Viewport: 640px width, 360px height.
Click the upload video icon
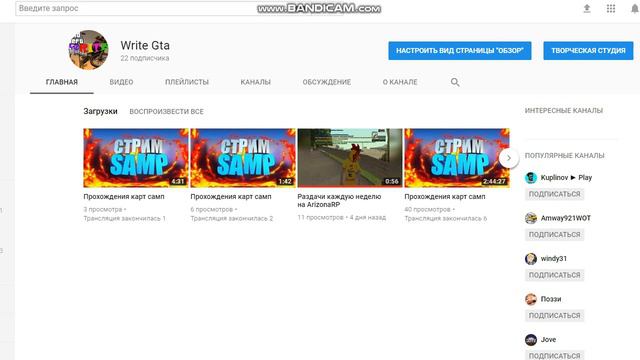587,8
